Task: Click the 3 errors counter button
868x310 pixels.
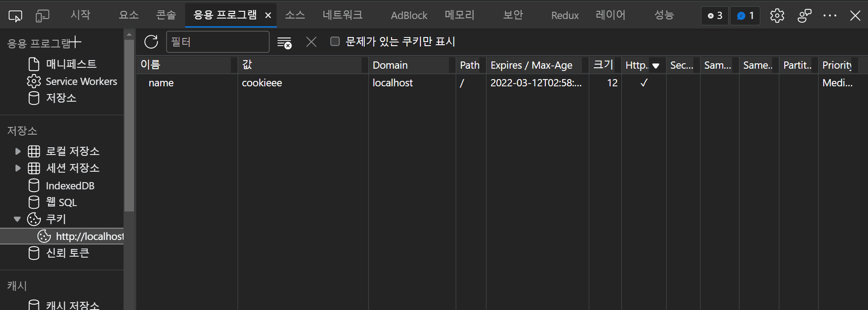Action: (x=715, y=16)
